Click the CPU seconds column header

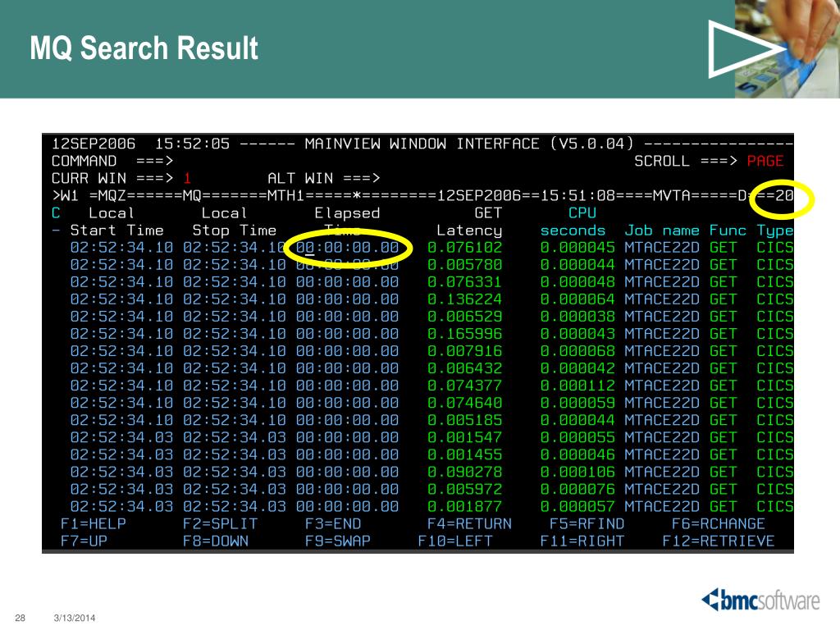[573, 221]
